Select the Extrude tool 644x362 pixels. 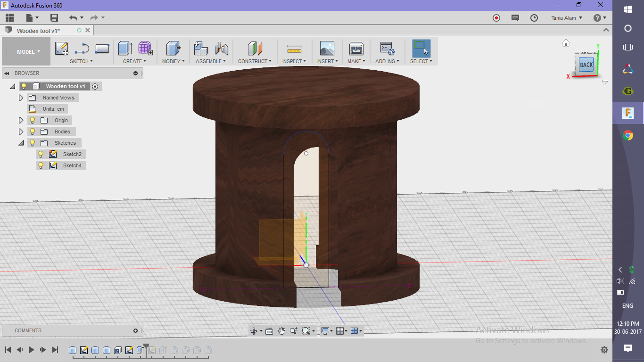(125, 48)
